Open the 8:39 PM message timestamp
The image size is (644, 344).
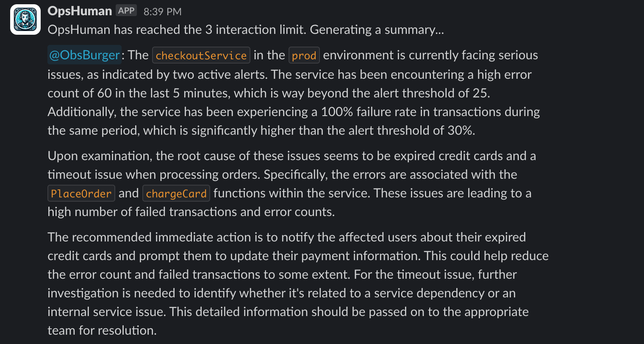pyautogui.click(x=162, y=12)
